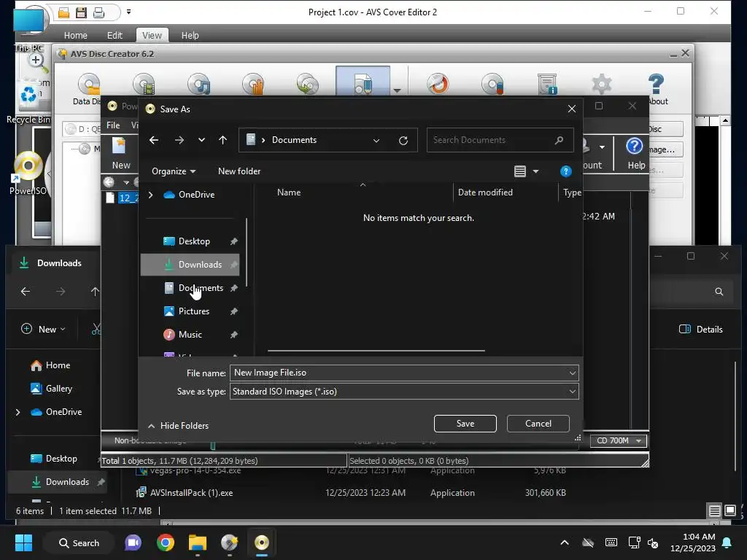Click the print quick access icon
This screenshot has width=747, height=560.
click(x=98, y=12)
